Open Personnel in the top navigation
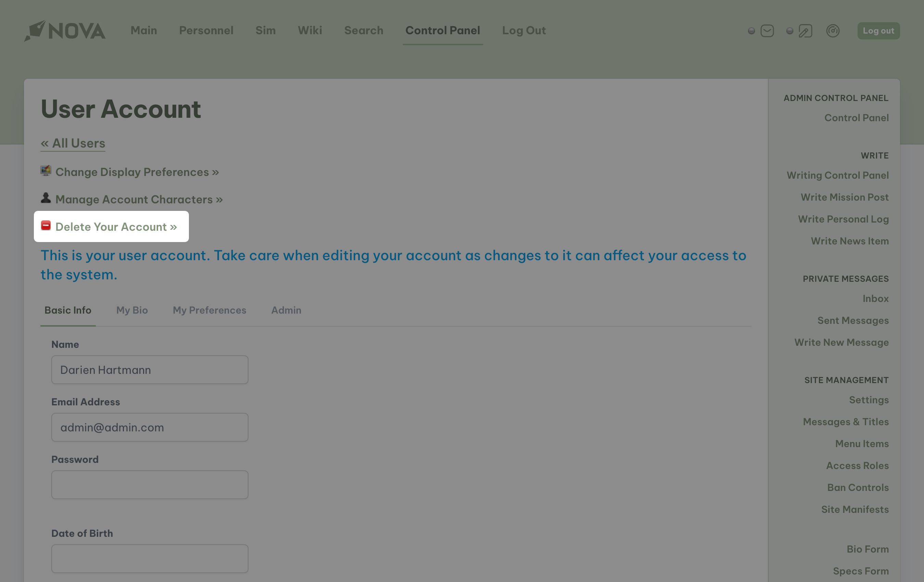Screen dimensions: 924x582 (206, 30)
